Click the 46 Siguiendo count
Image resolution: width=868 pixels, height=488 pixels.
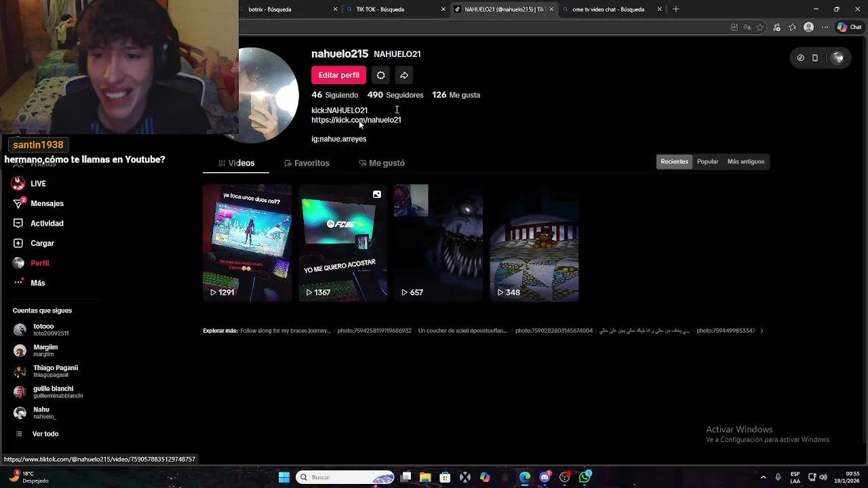(334, 95)
